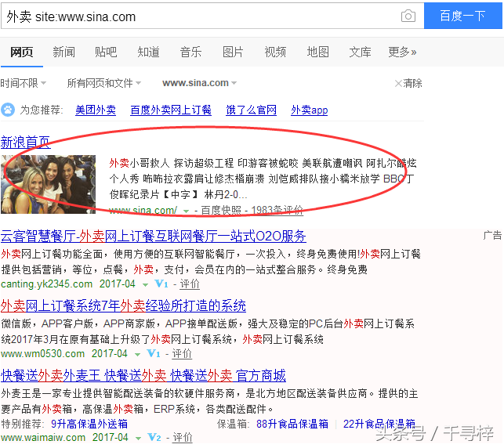Open the 音乐 tab
504x448 pixels.
(x=190, y=52)
